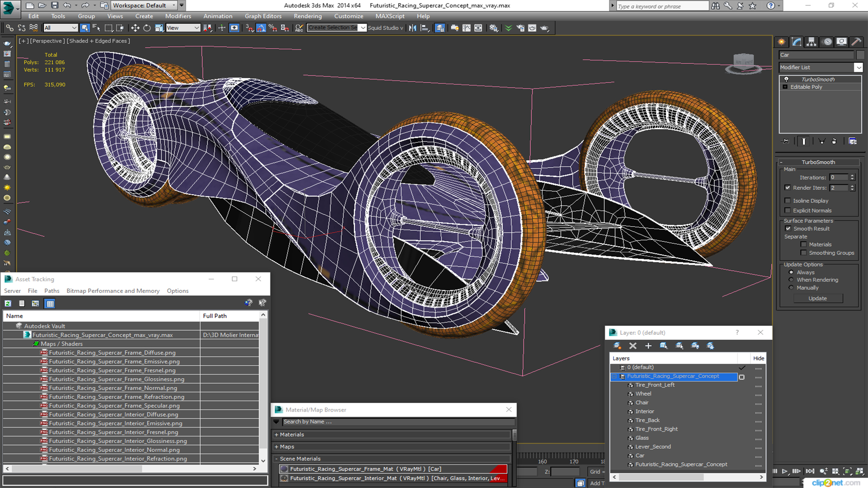Image resolution: width=868 pixels, height=488 pixels.
Task: Open the Modifiers menu in menu bar
Action: (178, 16)
